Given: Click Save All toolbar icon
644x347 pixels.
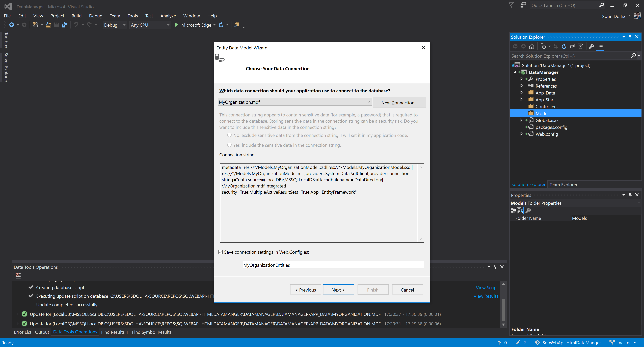Looking at the screenshot, I should click(x=65, y=25).
